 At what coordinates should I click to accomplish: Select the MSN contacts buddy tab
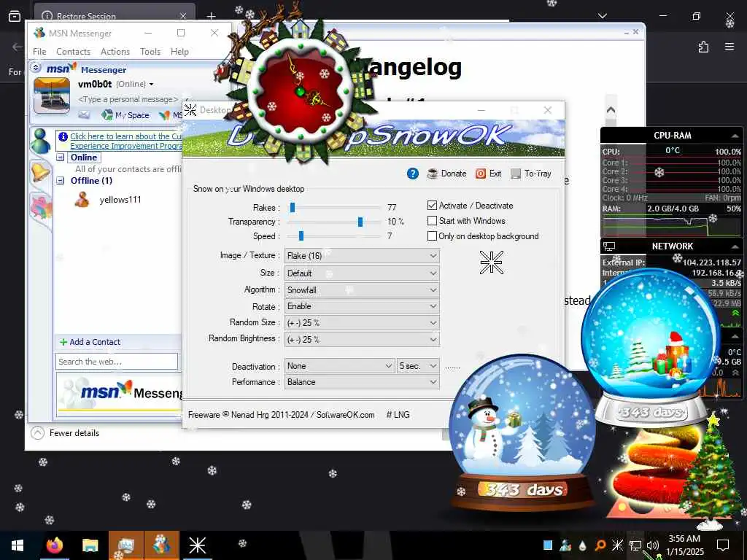point(41,141)
